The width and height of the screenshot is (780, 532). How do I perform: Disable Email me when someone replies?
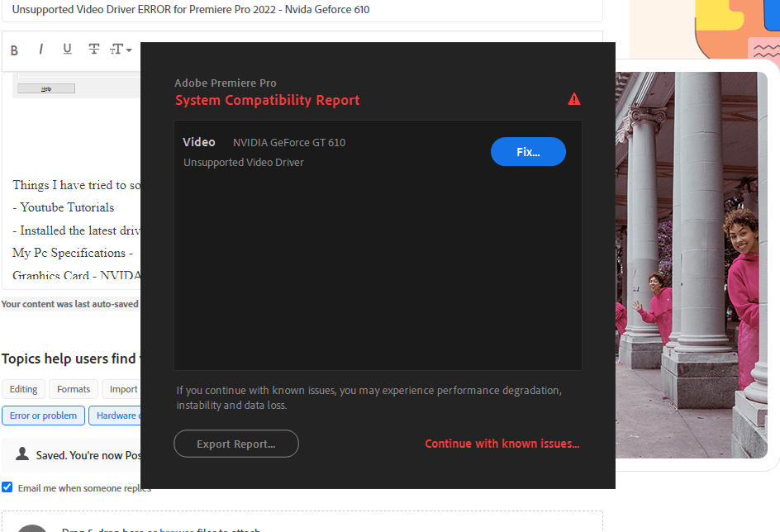pyautogui.click(x=7, y=487)
